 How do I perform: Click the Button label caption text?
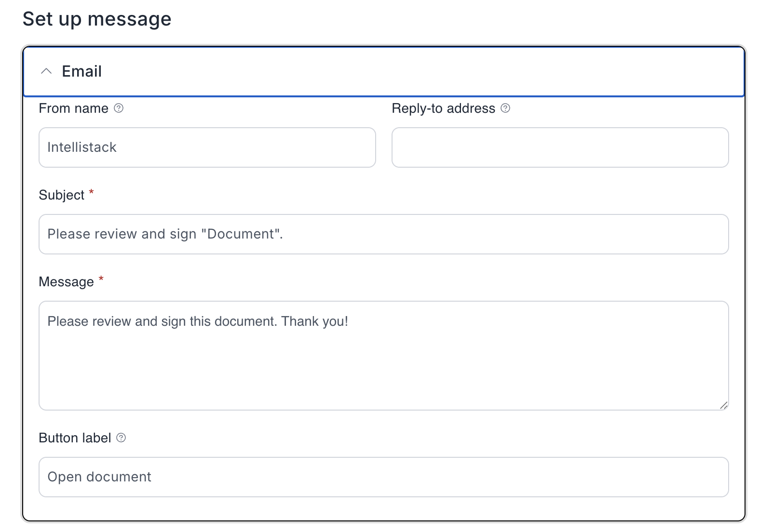point(75,438)
